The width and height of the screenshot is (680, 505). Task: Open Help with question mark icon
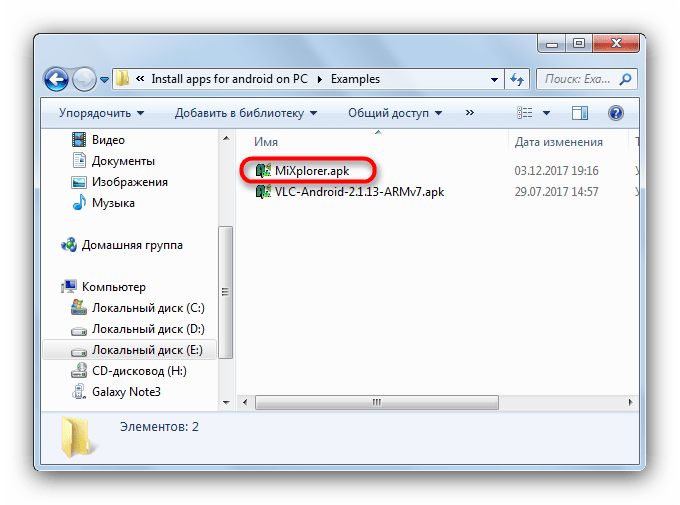coord(616,113)
